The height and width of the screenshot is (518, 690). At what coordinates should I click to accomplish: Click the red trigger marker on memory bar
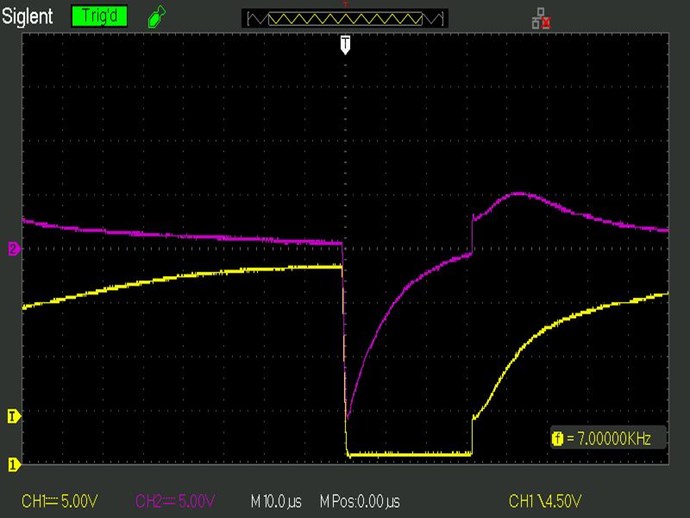pyautogui.click(x=346, y=5)
